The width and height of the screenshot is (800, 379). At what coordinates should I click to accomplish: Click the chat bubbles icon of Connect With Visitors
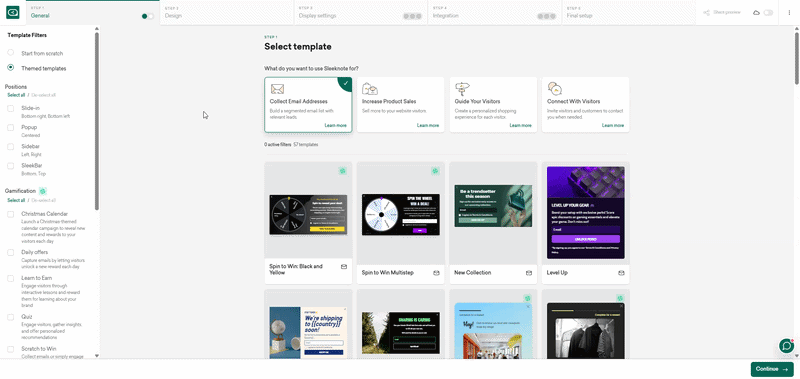(555, 89)
